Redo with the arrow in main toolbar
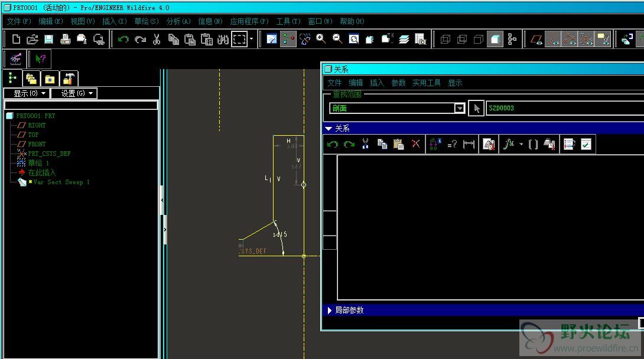The height and width of the screenshot is (359, 644). [140, 40]
